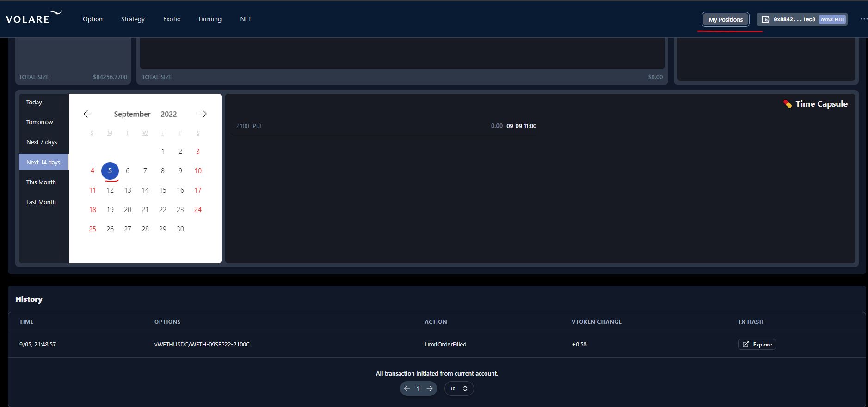Click the LimitOrderFilled action cell
This screenshot has width=868, height=407.
445,345
